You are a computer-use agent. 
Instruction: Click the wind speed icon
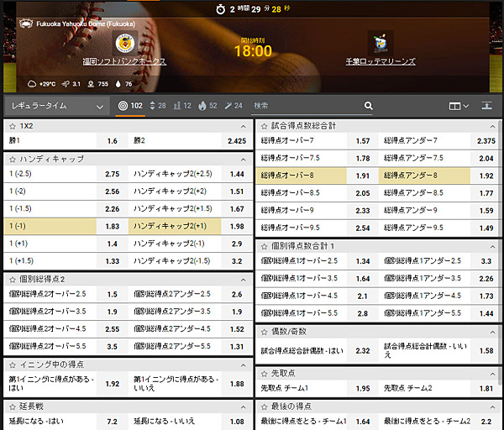click(66, 84)
